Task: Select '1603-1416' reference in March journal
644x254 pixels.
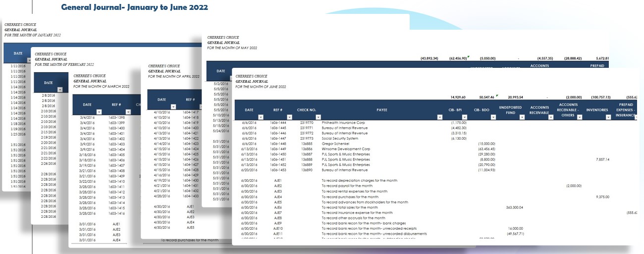Action: pyautogui.click(x=116, y=213)
